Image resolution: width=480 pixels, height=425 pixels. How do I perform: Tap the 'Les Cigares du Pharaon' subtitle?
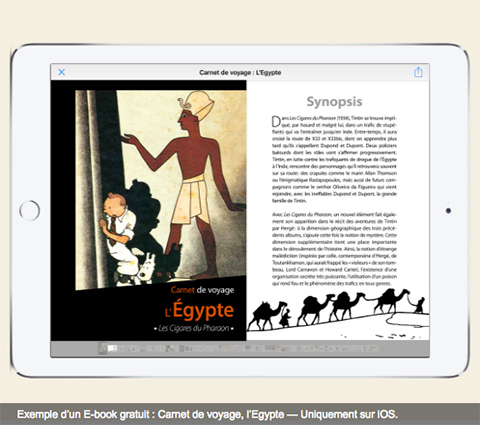click(x=194, y=328)
